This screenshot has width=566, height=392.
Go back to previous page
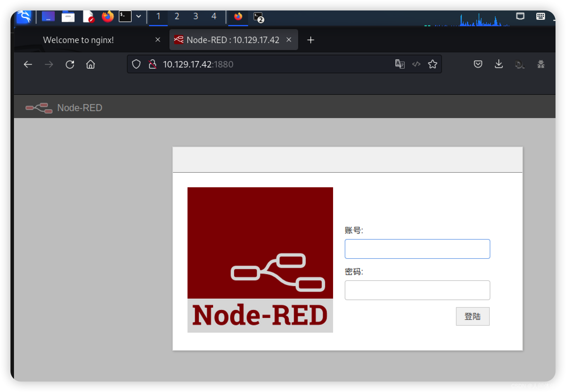tap(28, 65)
